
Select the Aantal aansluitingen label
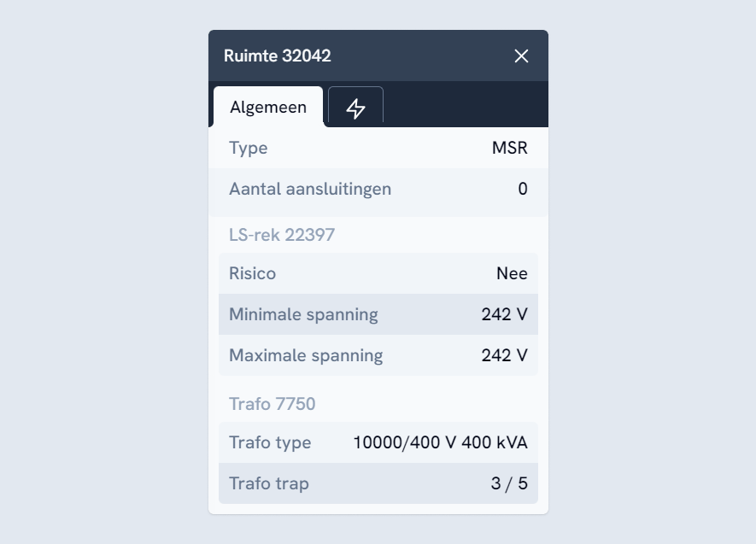310,189
